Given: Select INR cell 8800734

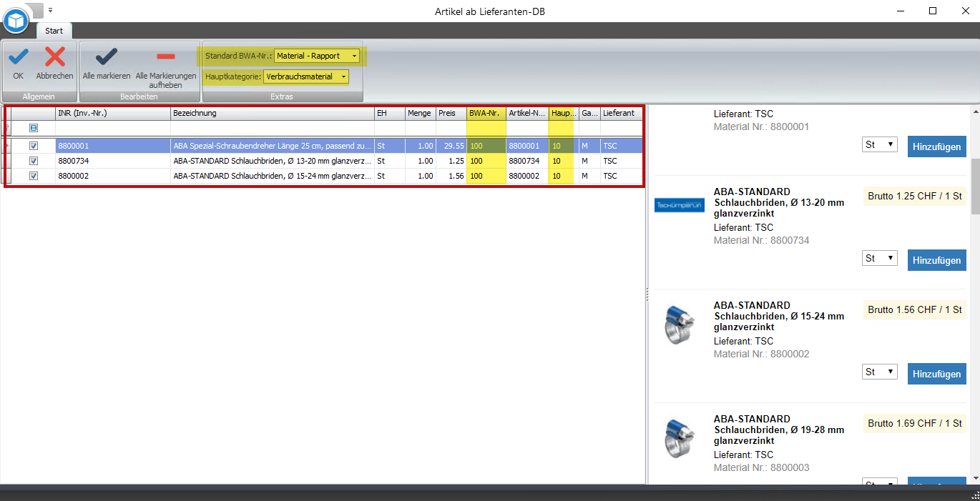Looking at the screenshot, I should tap(113, 161).
